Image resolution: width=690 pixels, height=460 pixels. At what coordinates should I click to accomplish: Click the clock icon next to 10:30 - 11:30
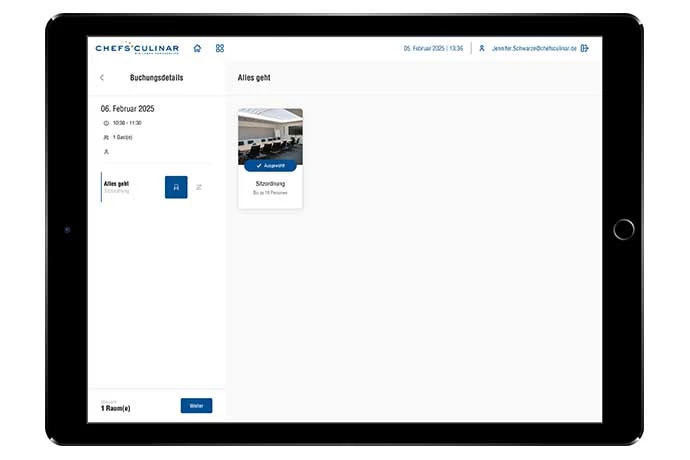point(106,123)
